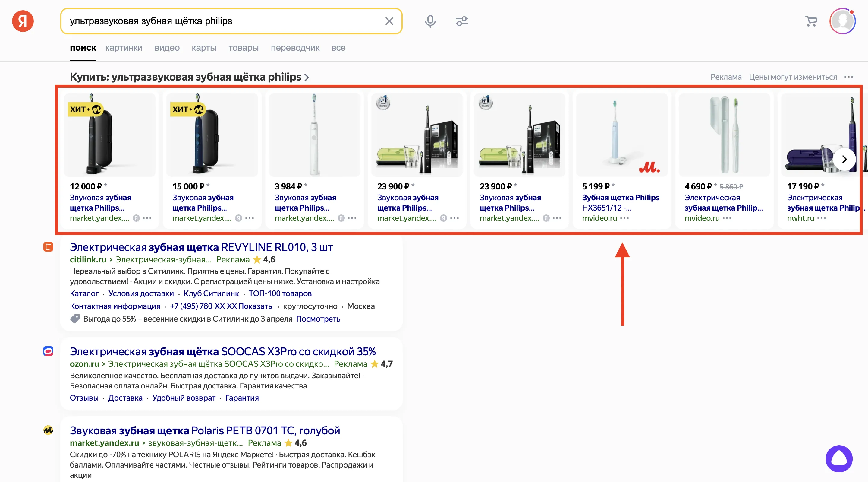Launch Alice assistant purple button
The width and height of the screenshot is (868, 482).
[x=839, y=459]
